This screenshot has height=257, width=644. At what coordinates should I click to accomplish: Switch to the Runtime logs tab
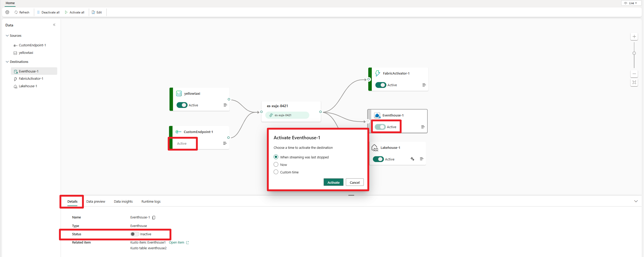click(x=151, y=201)
